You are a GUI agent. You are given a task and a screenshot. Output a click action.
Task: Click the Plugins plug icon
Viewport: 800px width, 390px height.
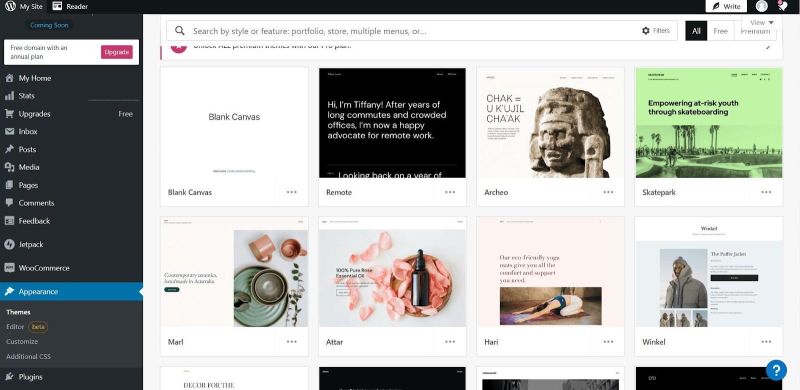point(9,377)
